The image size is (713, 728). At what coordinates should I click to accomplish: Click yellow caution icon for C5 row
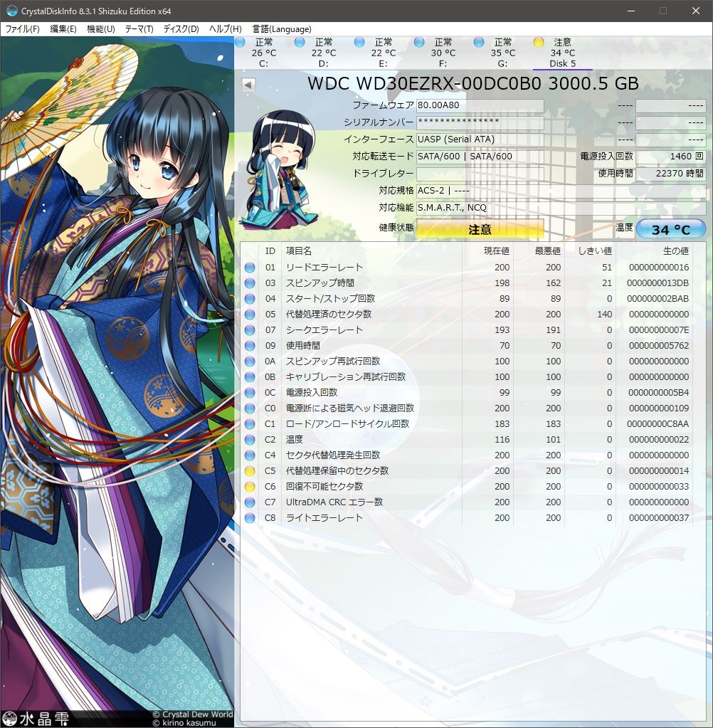(x=250, y=471)
